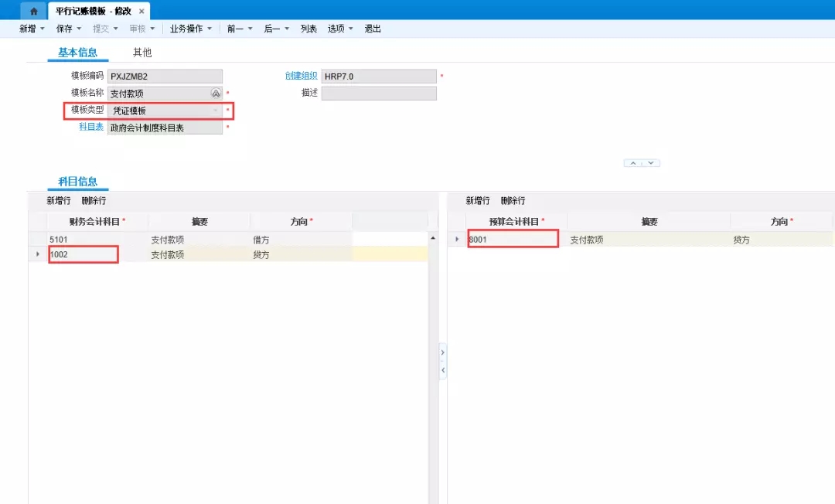The image size is (835, 504).
Task: Click the 科目表 link label
Action: click(x=91, y=127)
